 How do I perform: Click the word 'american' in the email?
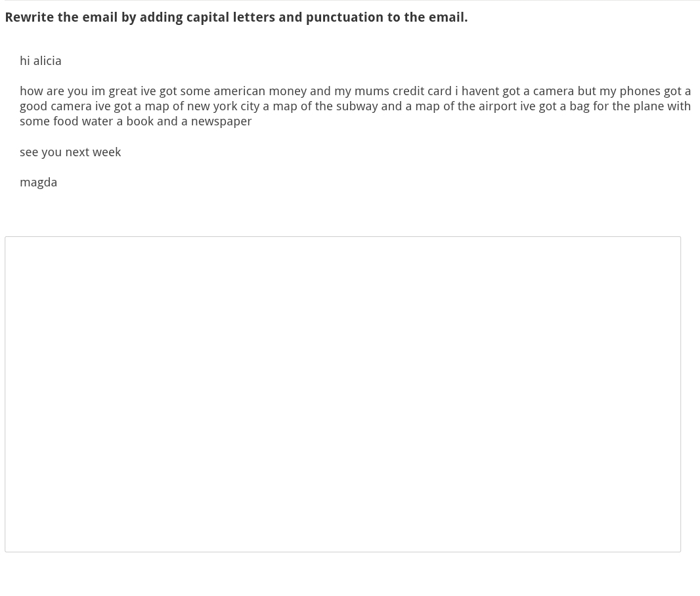(x=239, y=91)
